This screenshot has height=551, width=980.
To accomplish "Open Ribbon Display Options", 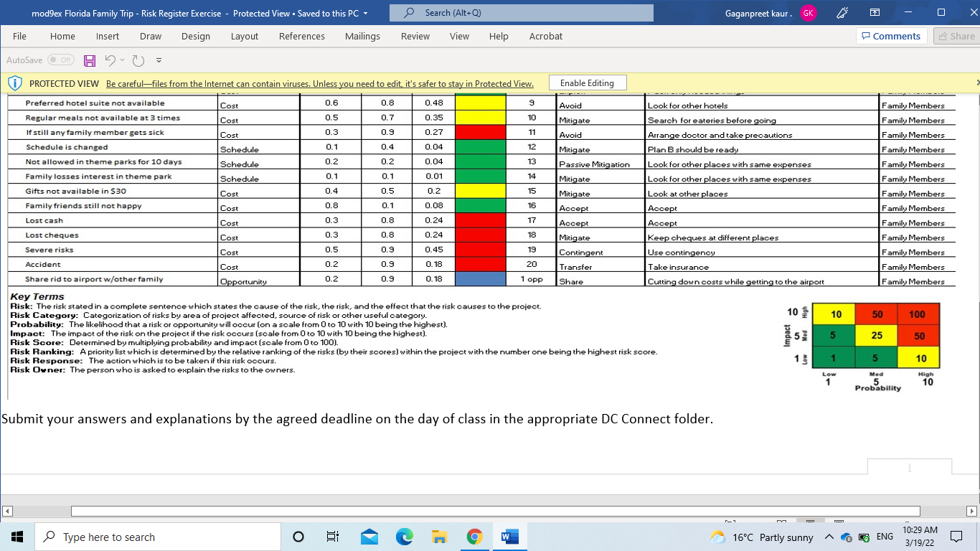I will (875, 13).
